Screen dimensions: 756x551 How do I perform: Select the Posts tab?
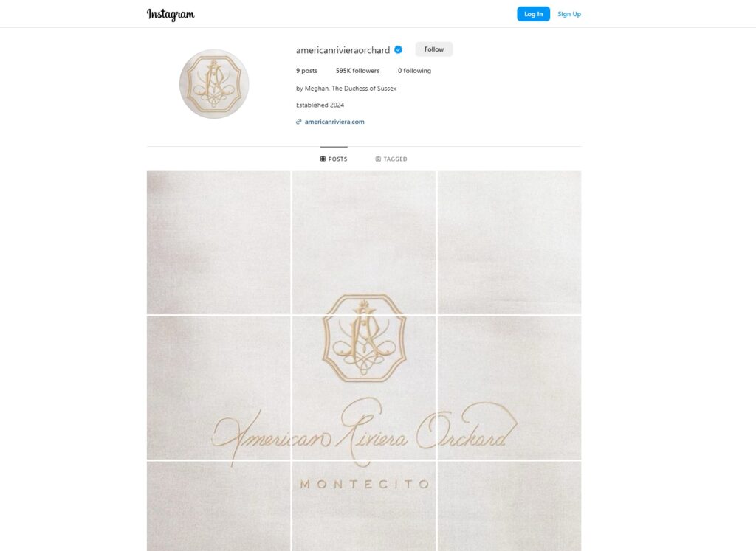coord(334,159)
